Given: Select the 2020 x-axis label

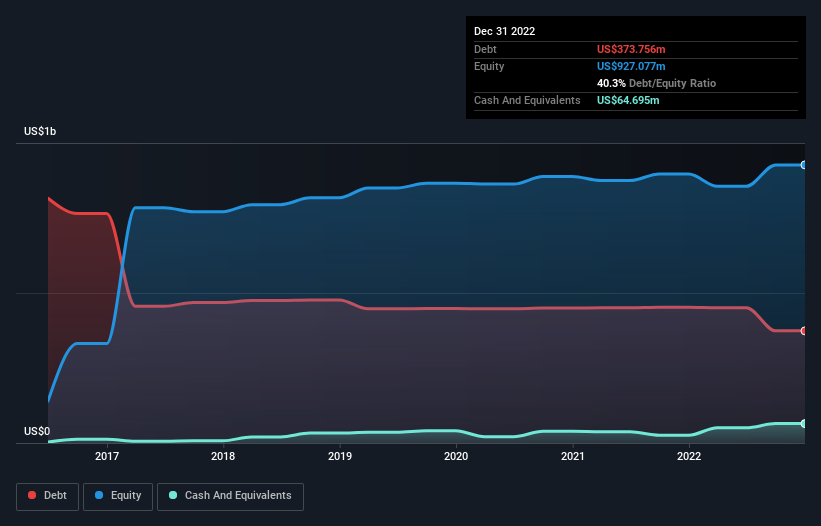Looking at the screenshot, I should click(x=456, y=456).
